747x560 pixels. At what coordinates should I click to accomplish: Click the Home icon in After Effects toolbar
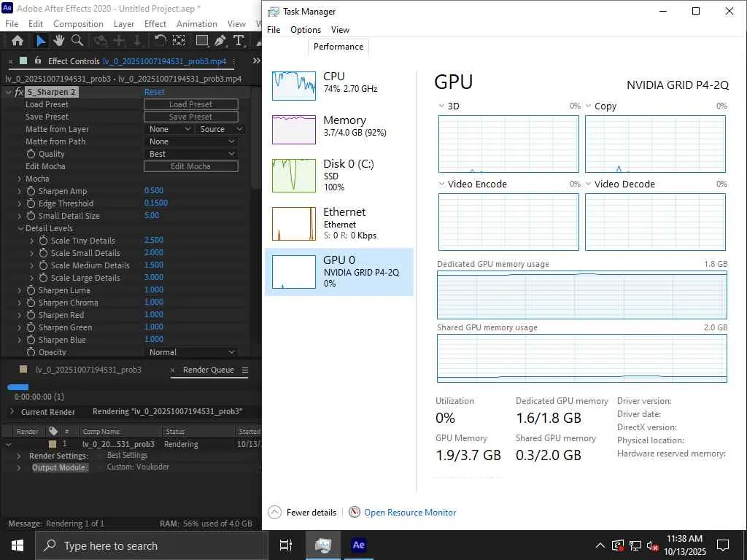[x=18, y=41]
